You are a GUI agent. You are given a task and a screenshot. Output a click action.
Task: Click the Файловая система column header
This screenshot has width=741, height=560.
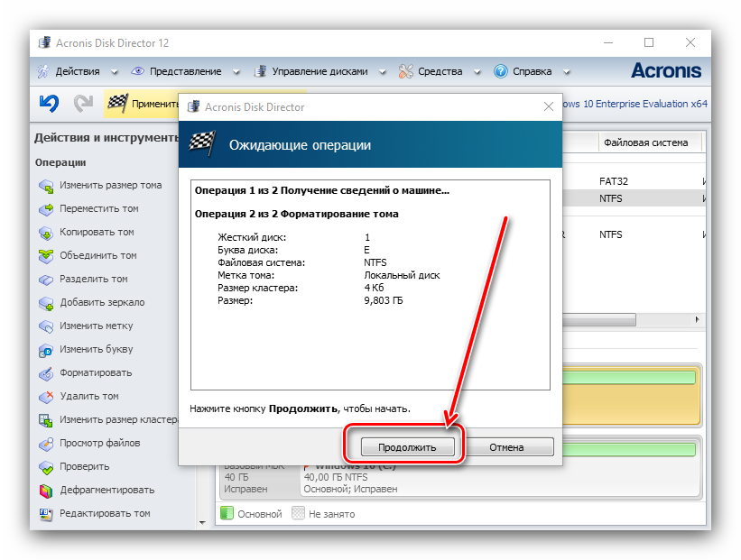645,142
